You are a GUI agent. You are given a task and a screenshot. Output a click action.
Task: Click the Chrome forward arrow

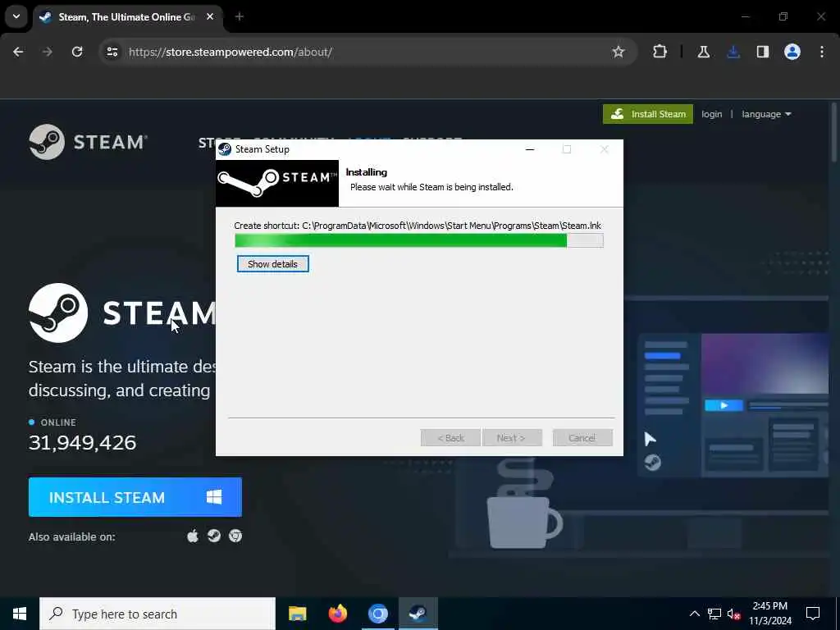47,52
